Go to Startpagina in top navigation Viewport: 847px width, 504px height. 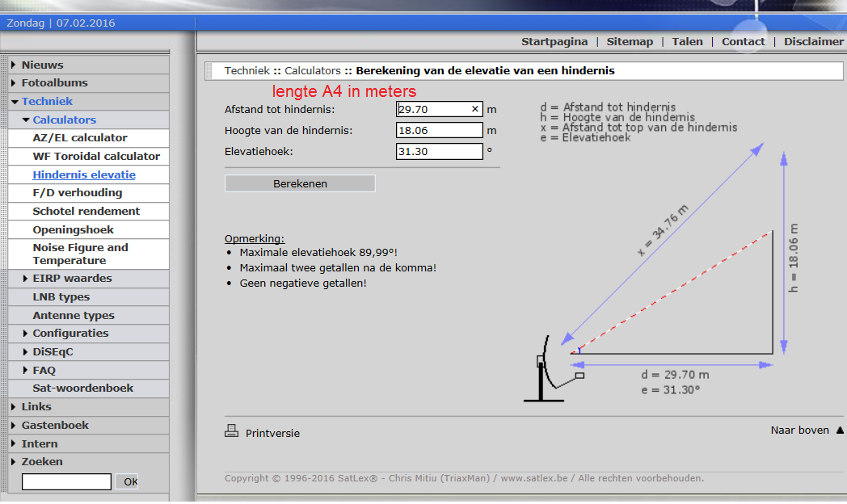click(x=554, y=41)
